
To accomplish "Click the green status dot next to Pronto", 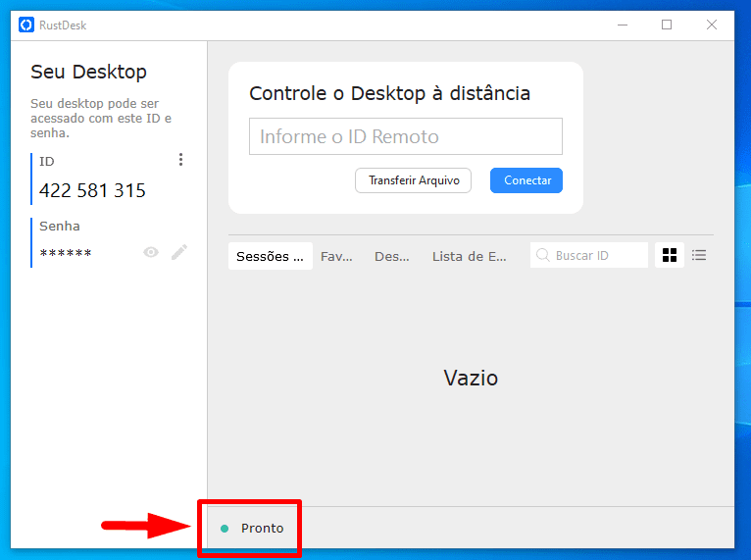I will point(225,529).
